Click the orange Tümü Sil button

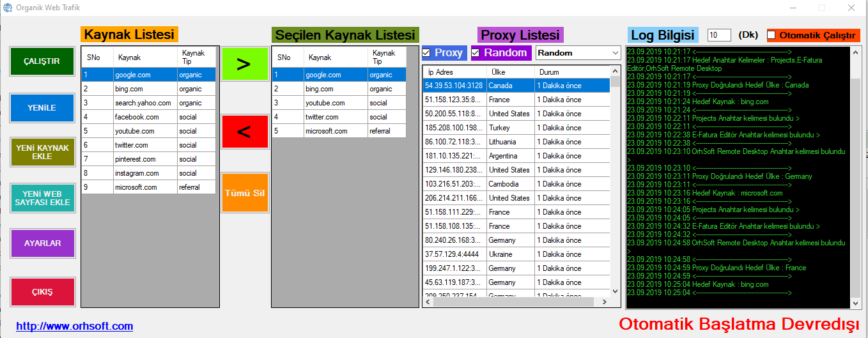(x=245, y=193)
